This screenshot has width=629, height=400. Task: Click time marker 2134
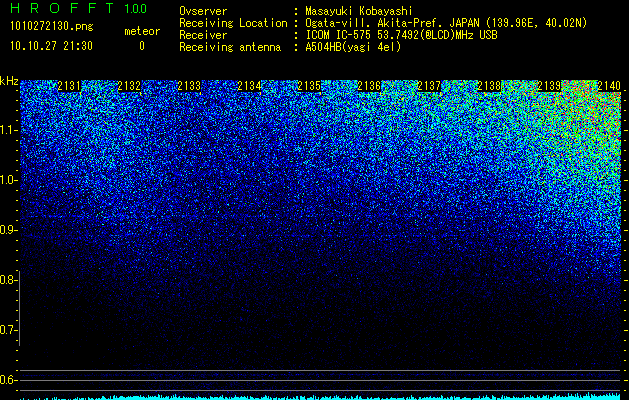pyautogui.click(x=249, y=86)
